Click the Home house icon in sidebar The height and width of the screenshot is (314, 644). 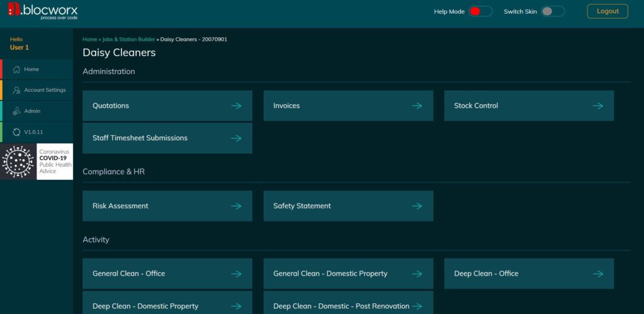tap(16, 69)
